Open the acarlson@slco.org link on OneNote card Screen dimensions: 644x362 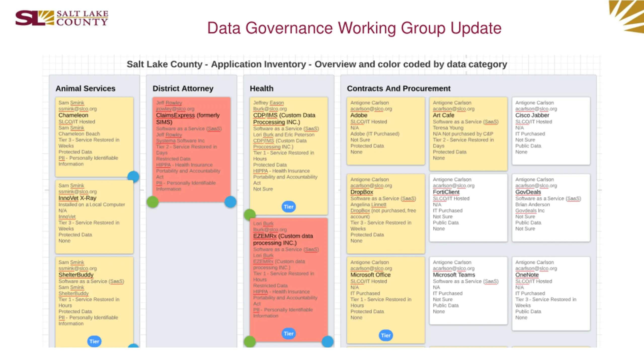(x=536, y=268)
